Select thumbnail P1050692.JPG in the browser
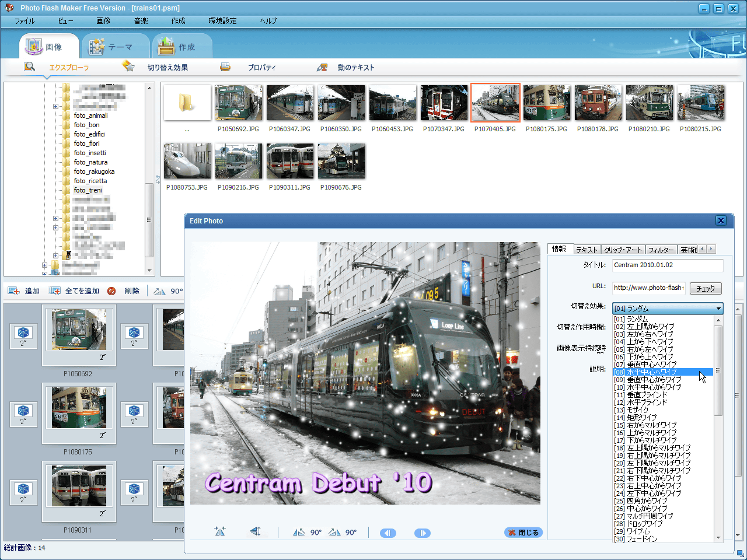 click(x=239, y=103)
